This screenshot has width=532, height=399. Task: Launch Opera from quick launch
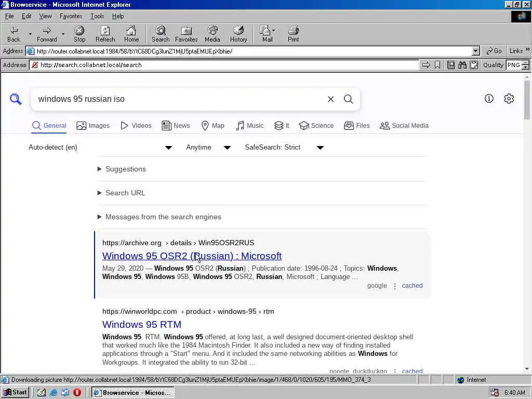click(x=77, y=393)
